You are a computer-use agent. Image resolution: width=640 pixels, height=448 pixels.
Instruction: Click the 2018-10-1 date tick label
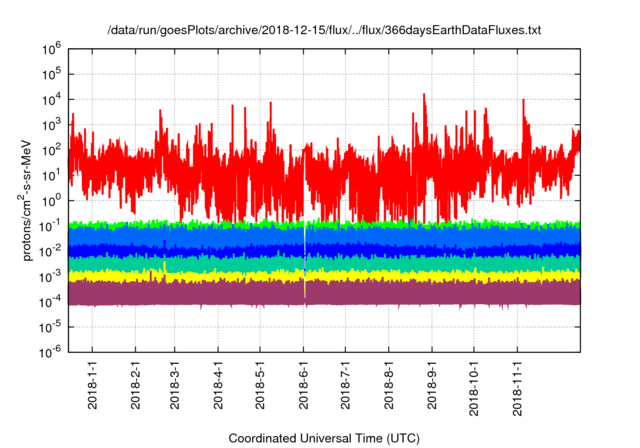pyautogui.click(x=474, y=389)
